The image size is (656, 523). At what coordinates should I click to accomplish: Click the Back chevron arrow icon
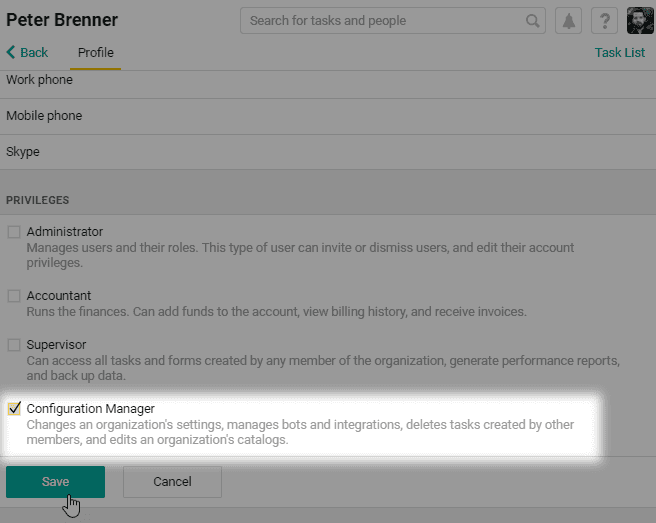point(11,52)
